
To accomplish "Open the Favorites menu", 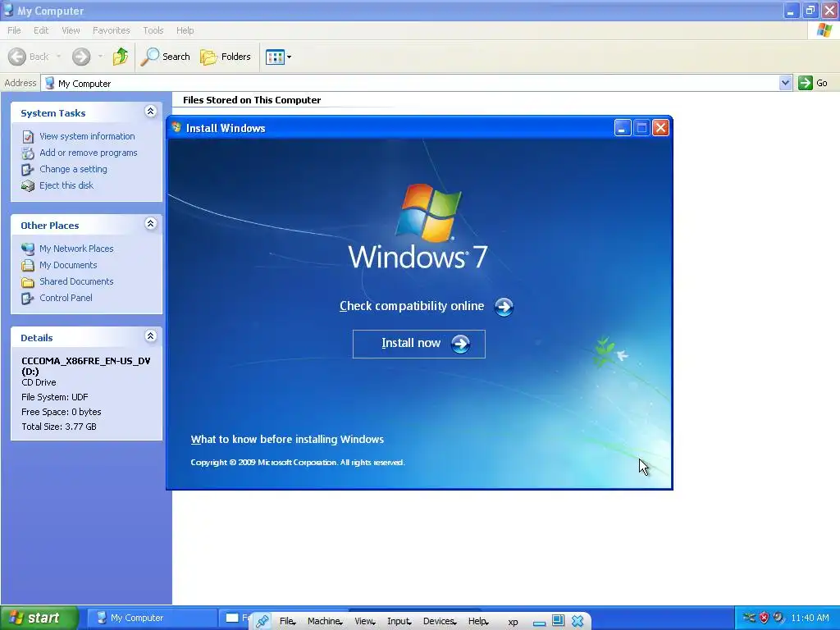I will click(x=111, y=30).
